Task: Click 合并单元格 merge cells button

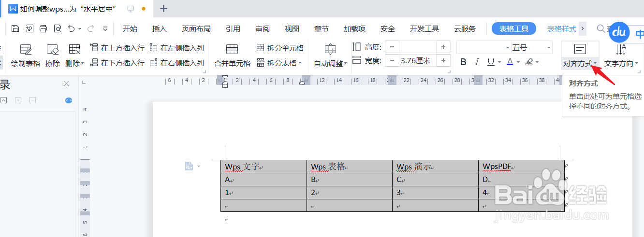Action: pyautogui.click(x=233, y=55)
